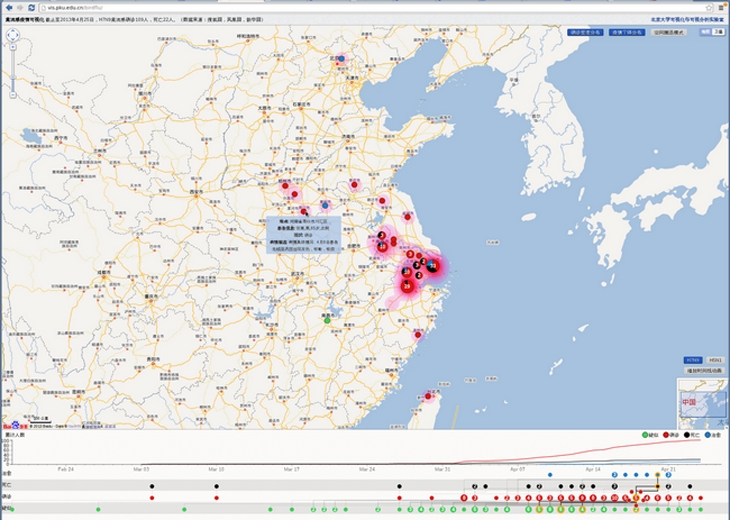Click the blue recovered marker at Beijing
The width and height of the screenshot is (730, 520).
click(x=341, y=59)
